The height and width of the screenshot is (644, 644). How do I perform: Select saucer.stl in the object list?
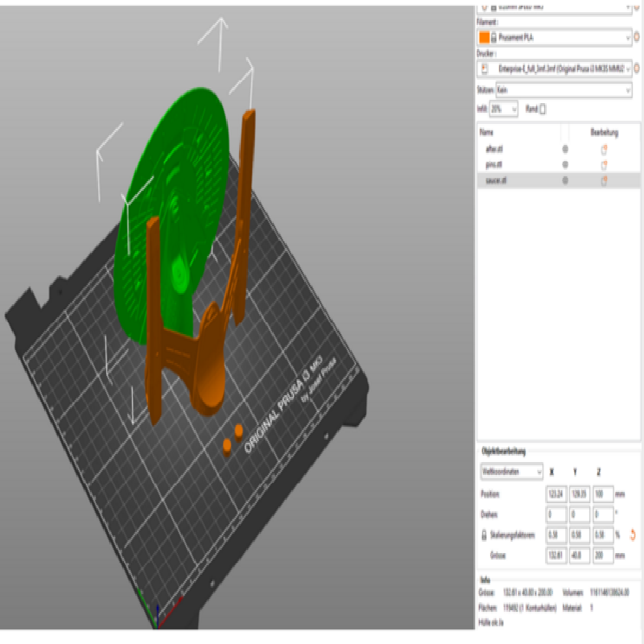(496, 180)
